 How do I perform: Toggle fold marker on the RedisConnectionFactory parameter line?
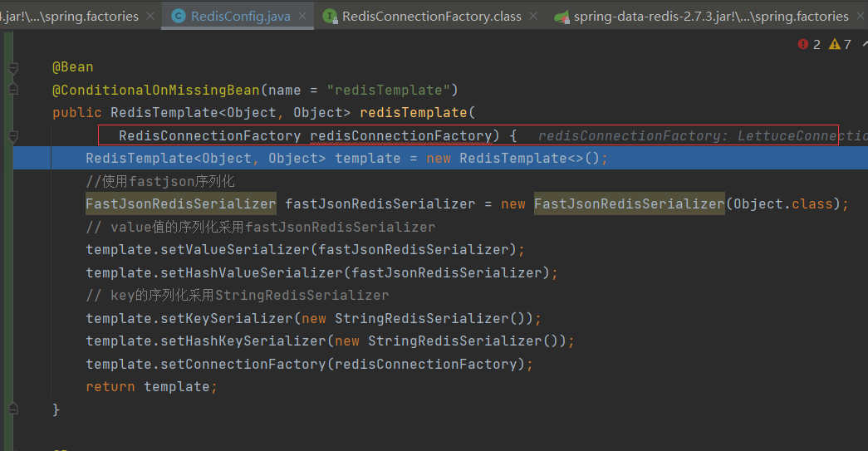[13, 136]
